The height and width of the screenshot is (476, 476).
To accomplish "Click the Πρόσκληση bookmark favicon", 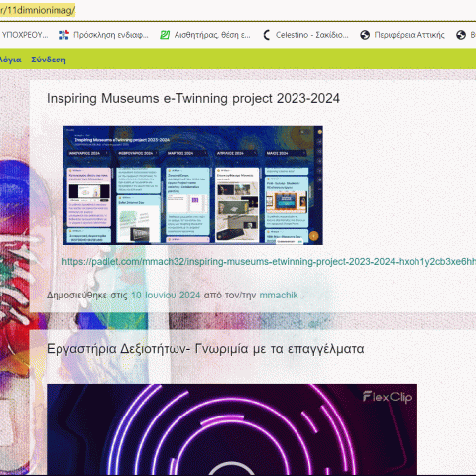I will pos(64,35).
